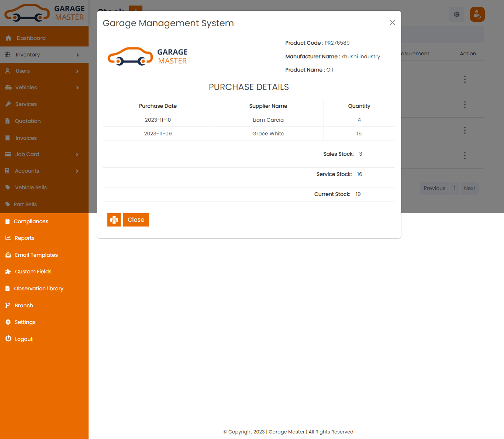Viewport: 504px width, 439px height.
Task: Expand the Inventory submenu chevron
Action: click(x=77, y=55)
